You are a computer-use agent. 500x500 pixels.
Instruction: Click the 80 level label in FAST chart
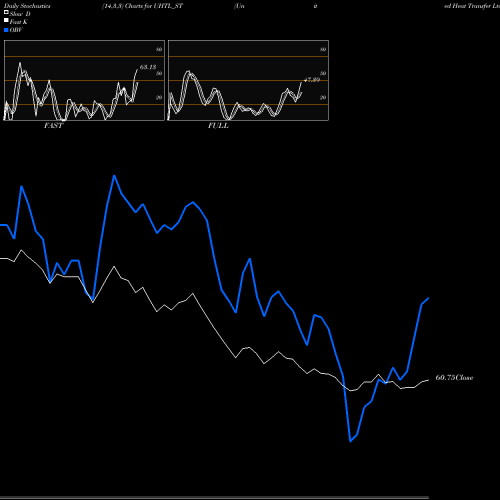[159, 49]
